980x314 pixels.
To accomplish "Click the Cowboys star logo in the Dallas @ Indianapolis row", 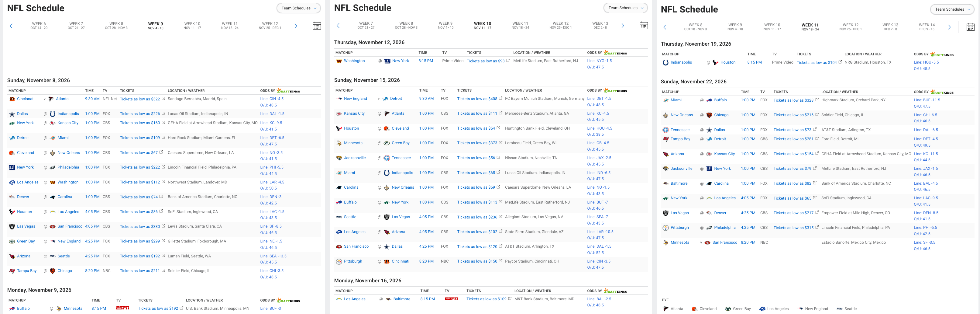I will 12,114.
